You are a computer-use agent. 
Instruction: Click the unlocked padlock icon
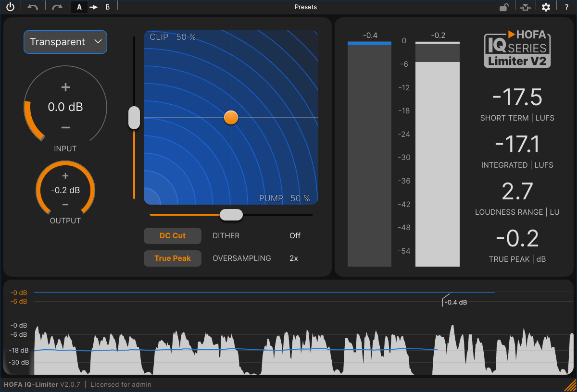[x=503, y=7]
